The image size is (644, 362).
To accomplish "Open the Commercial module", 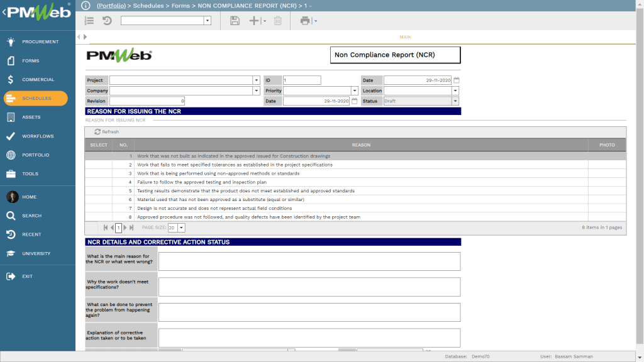I will [x=37, y=80].
